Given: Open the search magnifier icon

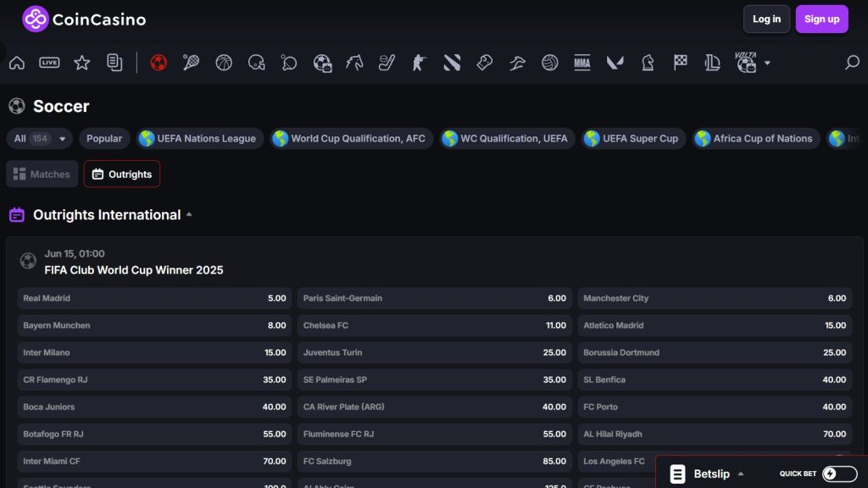Looking at the screenshot, I should pos(852,63).
